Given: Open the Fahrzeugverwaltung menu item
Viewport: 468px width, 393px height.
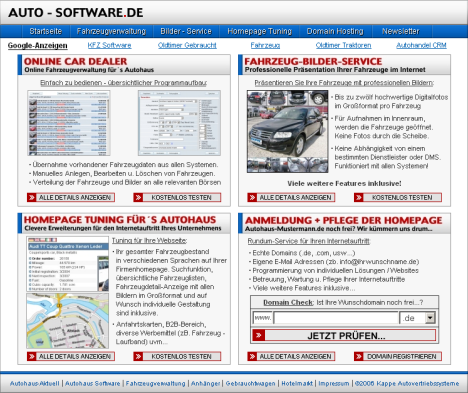Looking at the screenshot, I should [x=111, y=31].
